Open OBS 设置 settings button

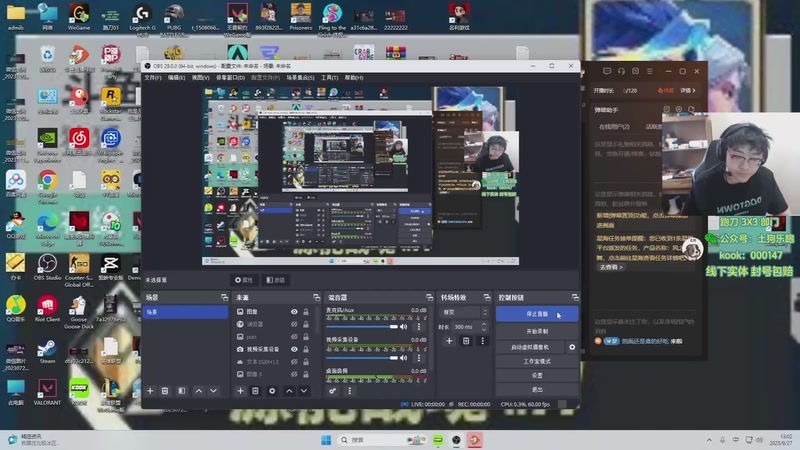[537, 375]
